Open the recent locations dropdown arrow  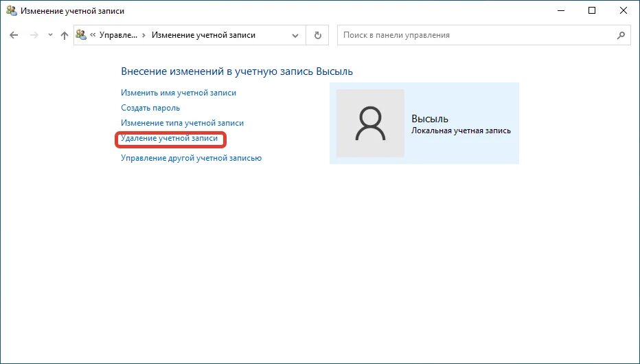click(x=50, y=35)
